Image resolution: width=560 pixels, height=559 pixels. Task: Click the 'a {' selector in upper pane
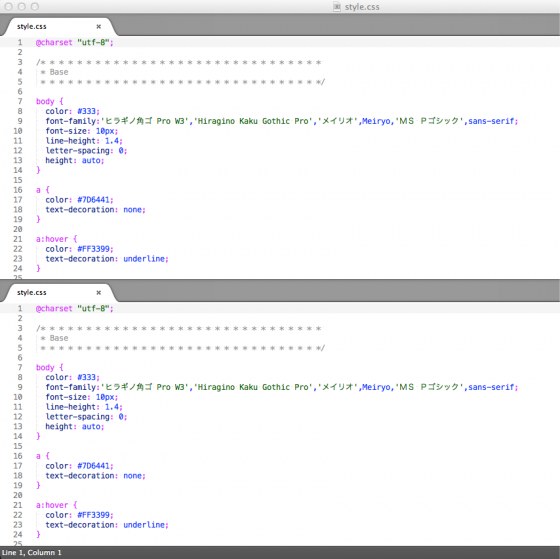click(42, 190)
